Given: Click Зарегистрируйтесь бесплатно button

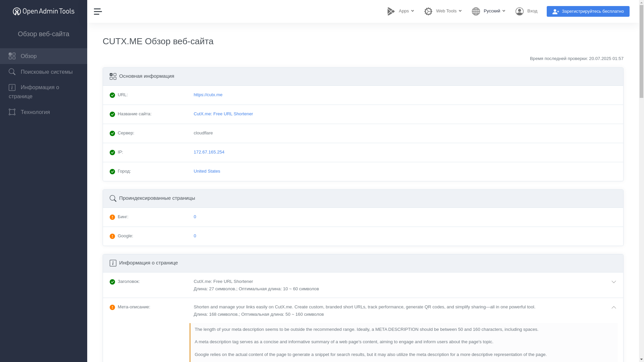Looking at the screenshot, I should (x=588, y=11).
